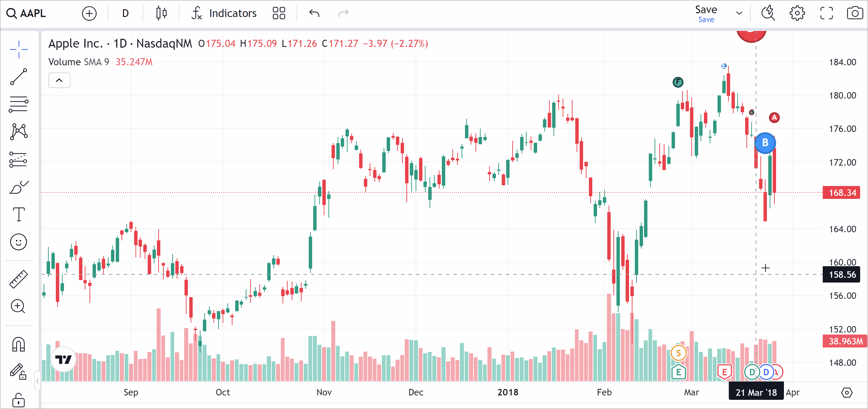Click the B marker on the chart

(x=765, y=143)
